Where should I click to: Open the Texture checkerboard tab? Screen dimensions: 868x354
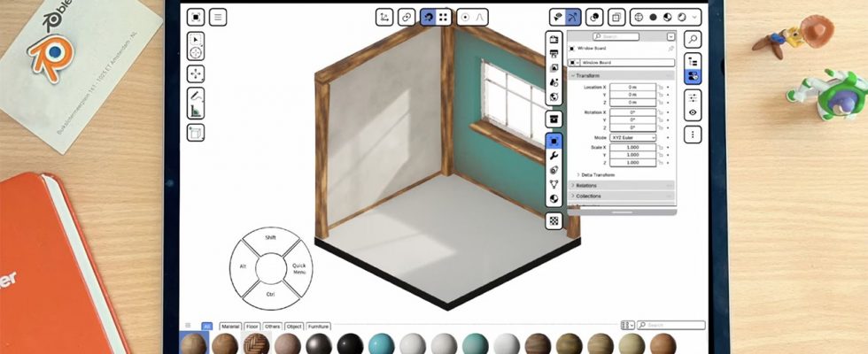coord(554,221)
